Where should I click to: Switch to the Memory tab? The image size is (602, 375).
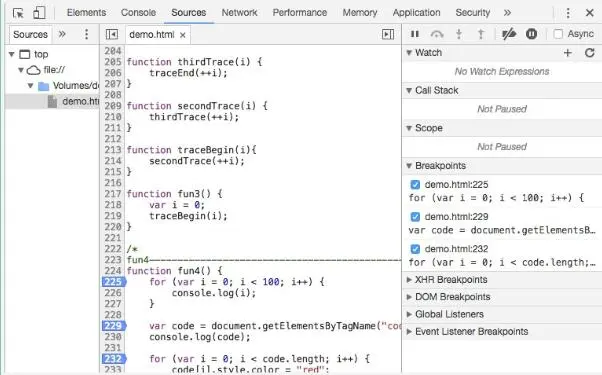point(359,13)
